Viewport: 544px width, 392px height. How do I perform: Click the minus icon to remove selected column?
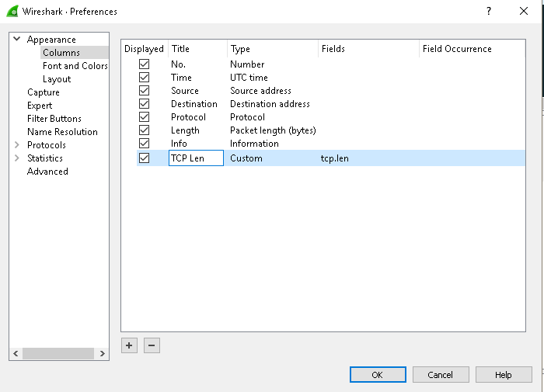click(152, 345)
